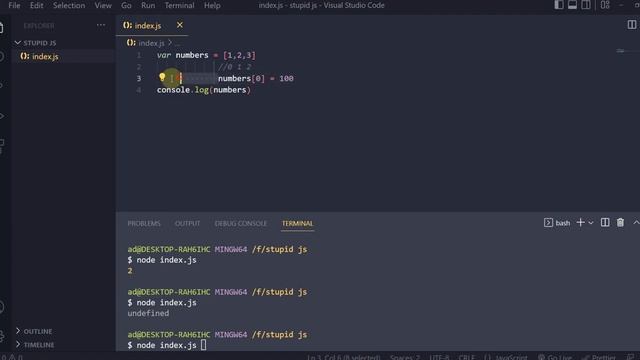Screen dimensions: 640x360
Task: Click the console.log(numbers) code line
Action: [x=204, y=90]
